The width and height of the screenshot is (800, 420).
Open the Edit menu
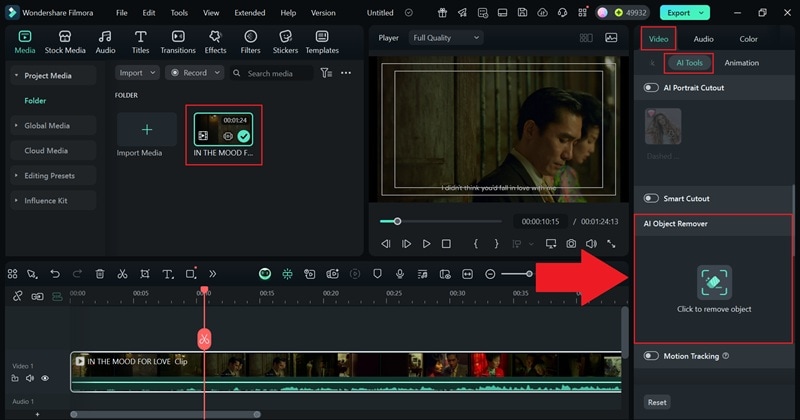tap(149, 13)
